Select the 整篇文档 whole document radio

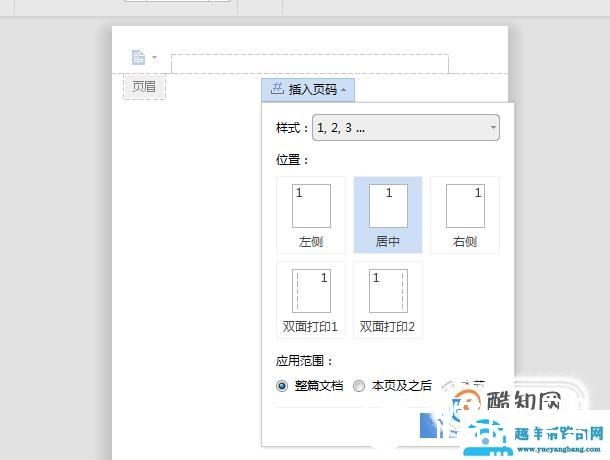click(x=282, y=386)
